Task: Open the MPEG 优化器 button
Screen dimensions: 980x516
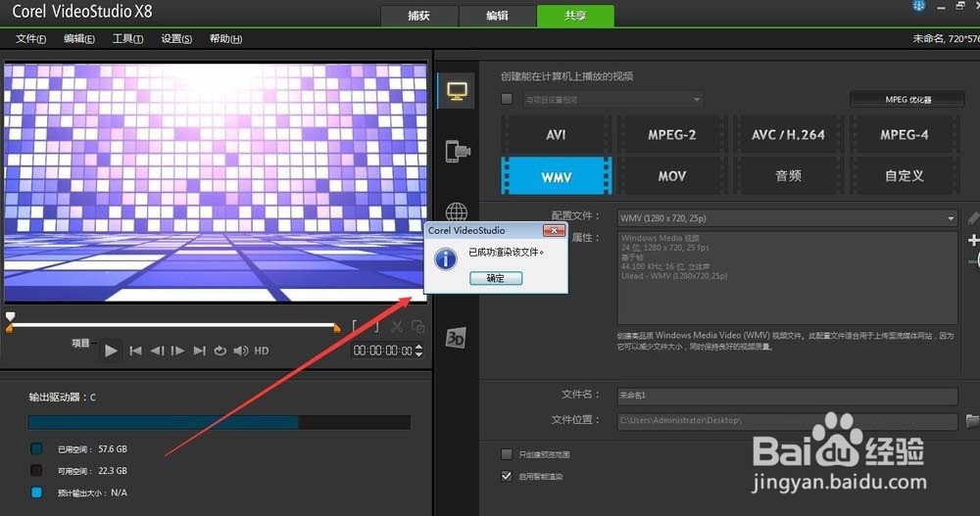Action: pos(907,99)
